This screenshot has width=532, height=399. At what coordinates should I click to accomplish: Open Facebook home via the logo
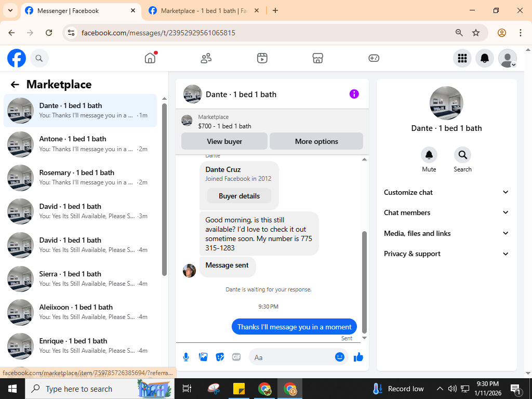click(17, 58)
